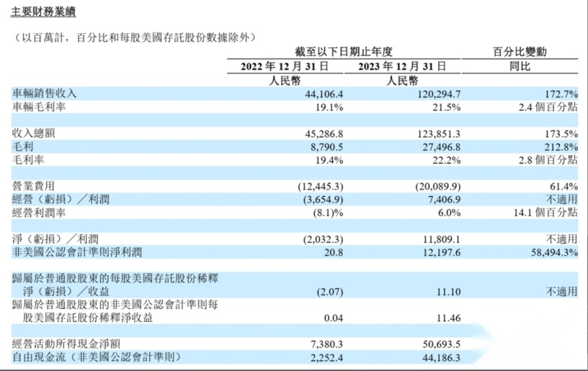588x371 pixels.
Task: Select label 歸屬於普通股股東的每股美國存託股份稀釋
Action: click(115, 279)
